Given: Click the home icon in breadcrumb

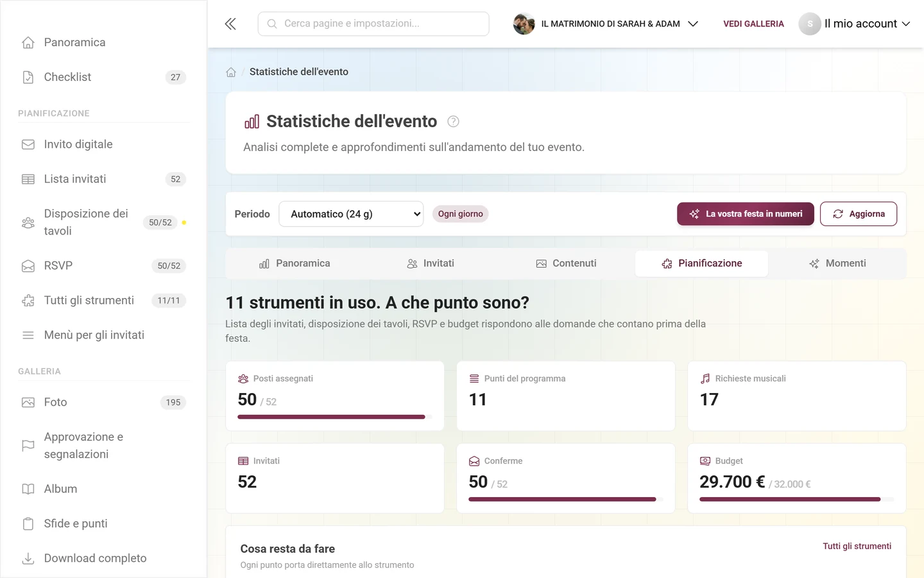Looking at the screenshot, I should tap(231, 72).
